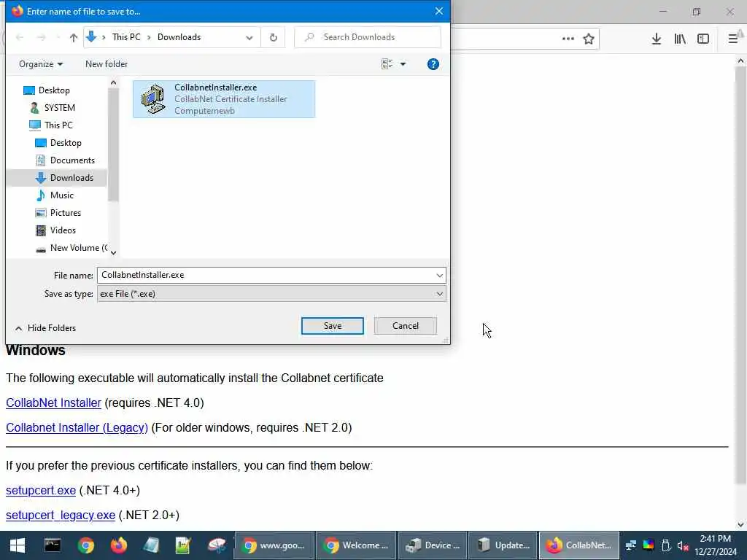Viewport: 747px width, 560px height.
Task: Open Pictures folder in tree
Action: pos(58,213)
